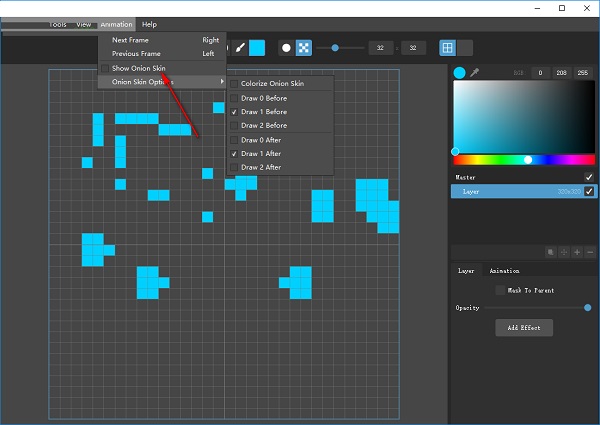Switch to the Animation tab in panel
Screen dimensions: 600x425
point(504,271)
